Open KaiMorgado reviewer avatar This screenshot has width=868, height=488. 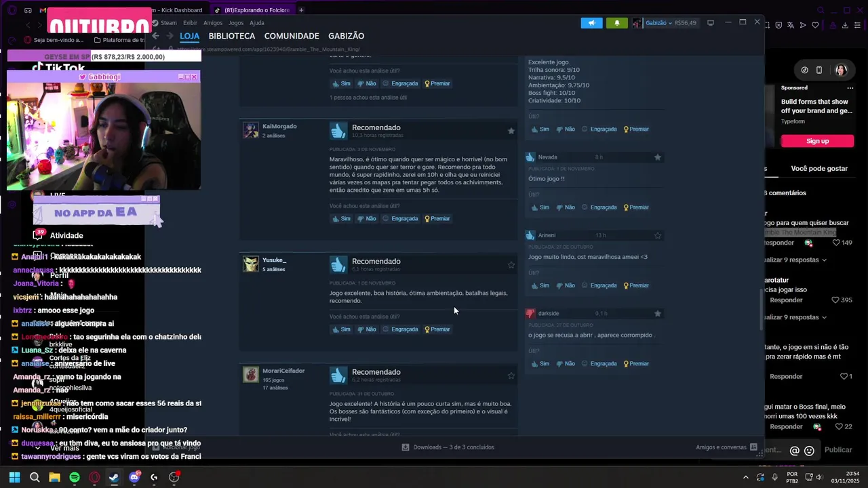point(251,130)
